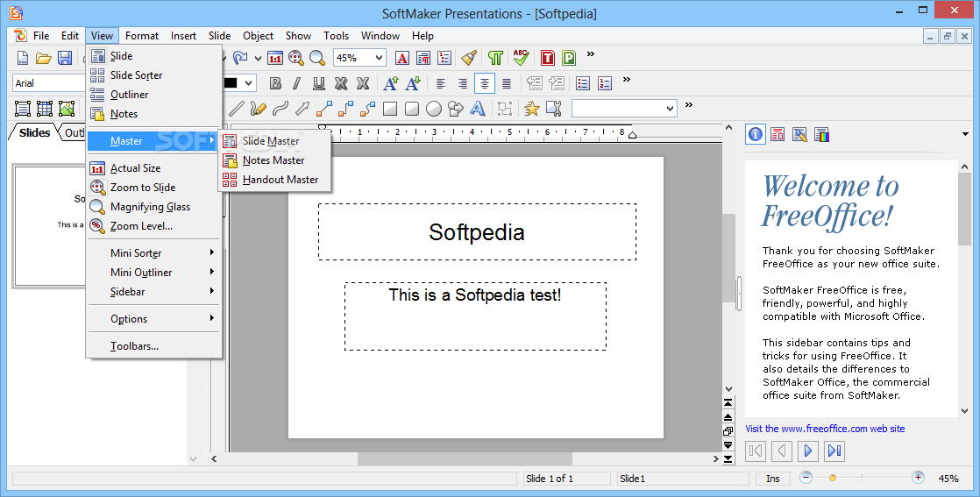Select the Rounded Rectangle drawing tool
Viewport: 980px width, 497px height.
(412, 109)
